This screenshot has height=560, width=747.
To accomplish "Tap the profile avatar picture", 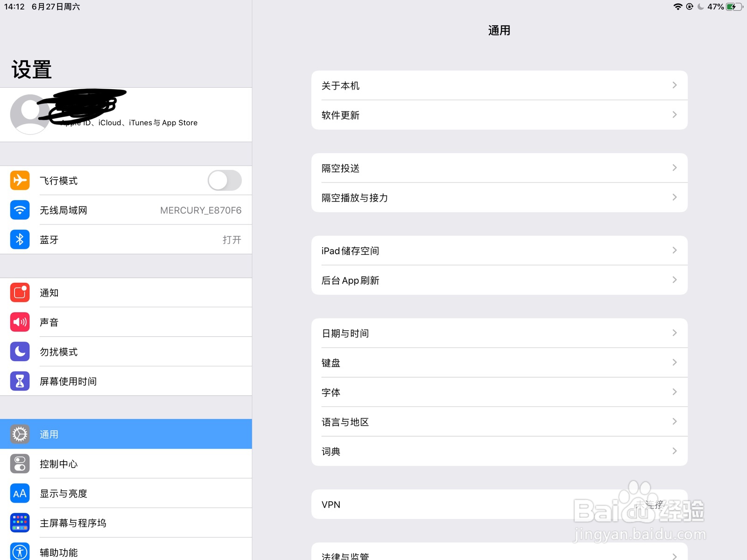I will pos(30,113).
